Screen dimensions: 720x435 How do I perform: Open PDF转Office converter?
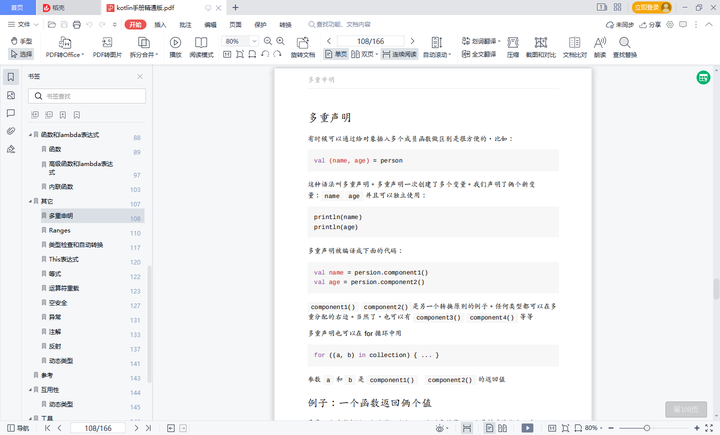65,47
